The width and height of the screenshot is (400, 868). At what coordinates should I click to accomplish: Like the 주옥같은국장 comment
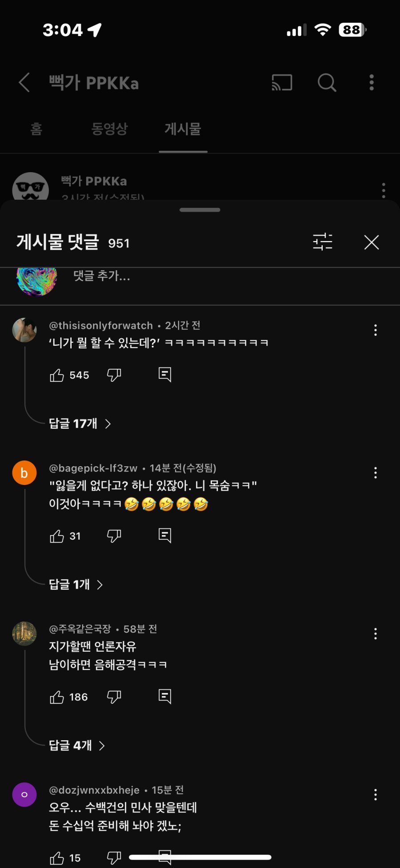(57, 697)
